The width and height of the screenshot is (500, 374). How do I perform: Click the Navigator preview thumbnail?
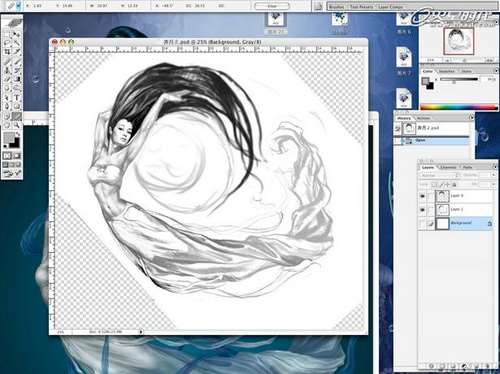458,41
